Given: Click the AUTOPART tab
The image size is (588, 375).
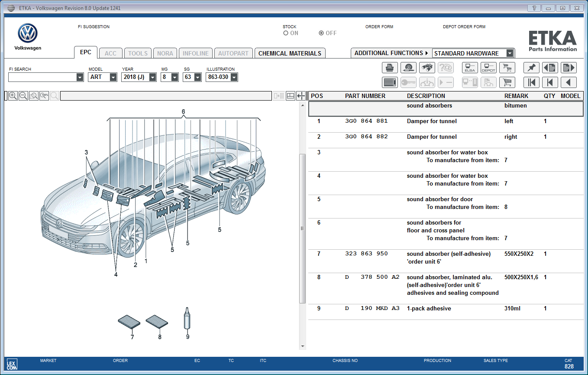Looking at the screenshot, I should coord(233,53).
